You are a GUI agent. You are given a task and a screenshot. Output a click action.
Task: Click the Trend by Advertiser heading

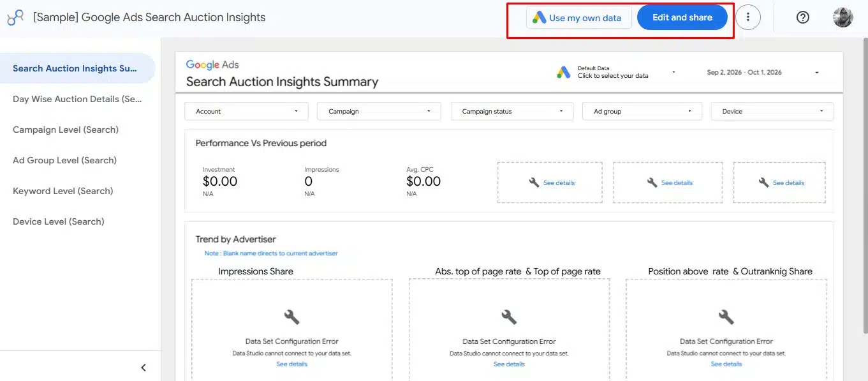click(235, 239)
